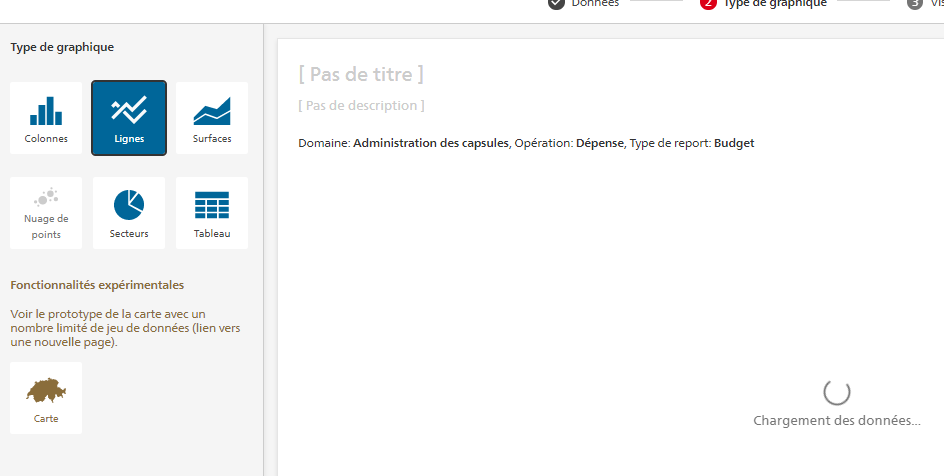Viewport: 944px width, 476px height.
Task: Click the loading spinner
Action: [x=837, y=392]
